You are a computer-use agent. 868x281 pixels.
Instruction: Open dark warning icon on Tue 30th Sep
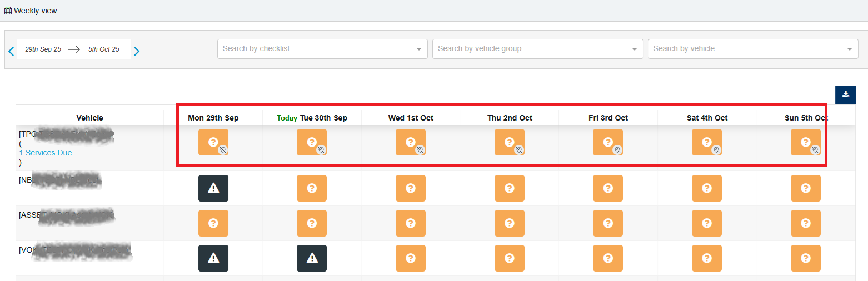click(312, 258)
